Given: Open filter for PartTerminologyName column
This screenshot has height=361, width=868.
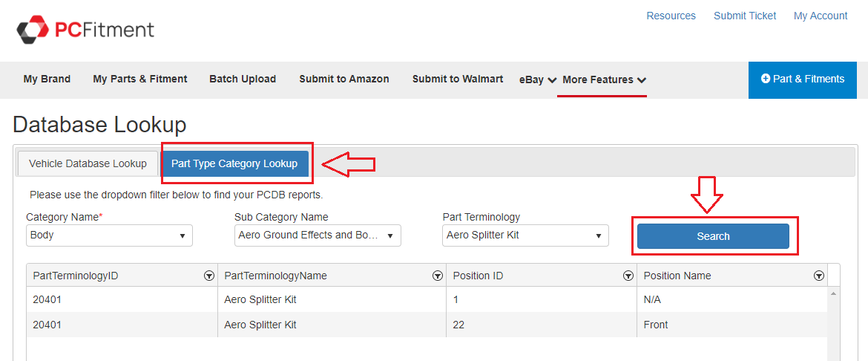Looking at the screenshot, I should [x=438, y=276].
